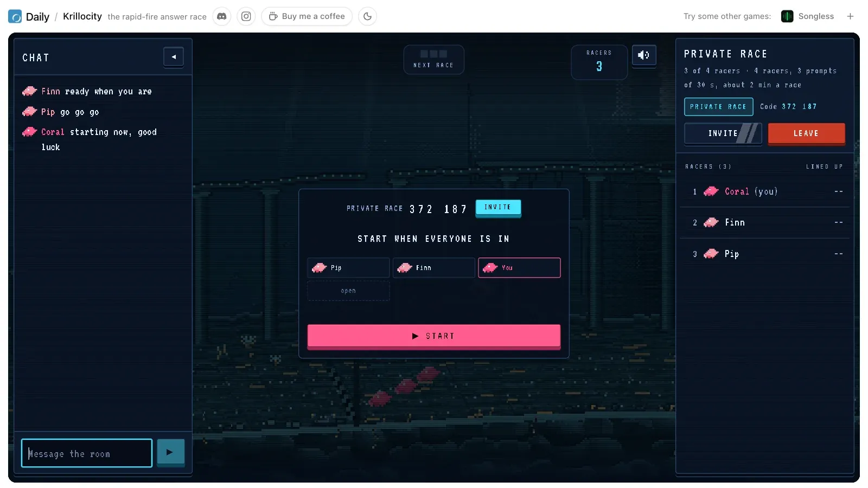The height and width of the screenshot is (488, 868).
Task: Click the Daily breadcrumb link
Action: coord(37,17)
